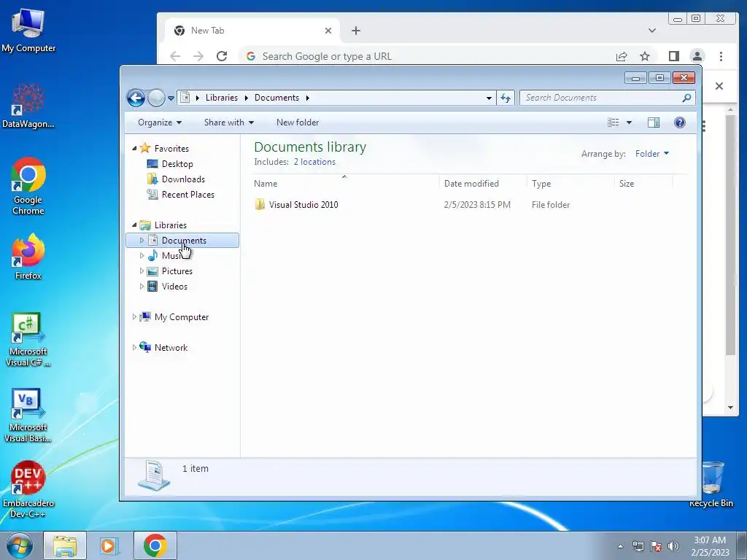Toggle the preview pane
The image size is (747, 560).
coord(654,122)
